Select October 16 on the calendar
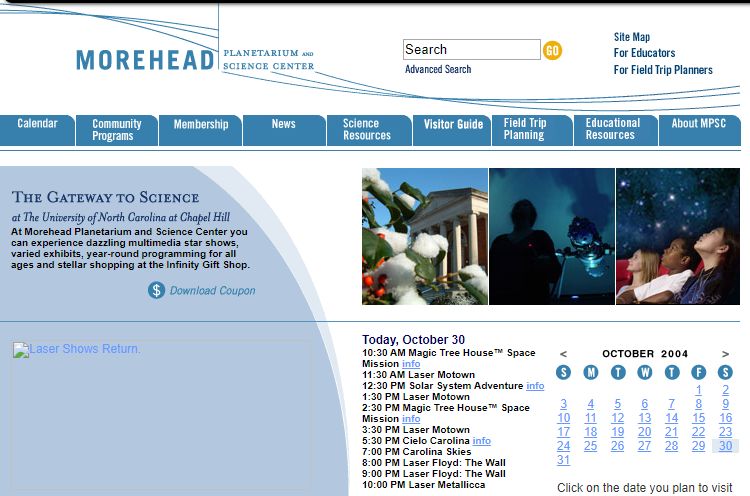This screenshot has height=496, width=750. pyautogui.click(x=726, y=418)
